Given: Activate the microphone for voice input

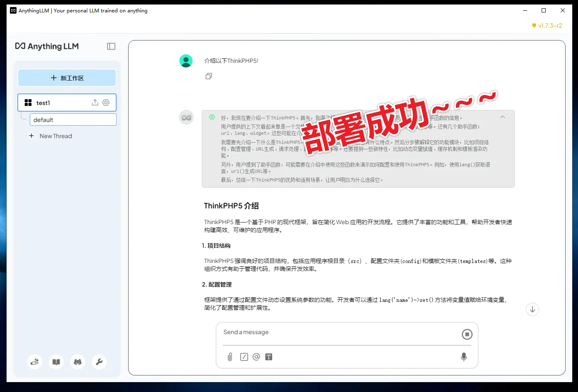Looking at the screenshot, I should point(464,357).
